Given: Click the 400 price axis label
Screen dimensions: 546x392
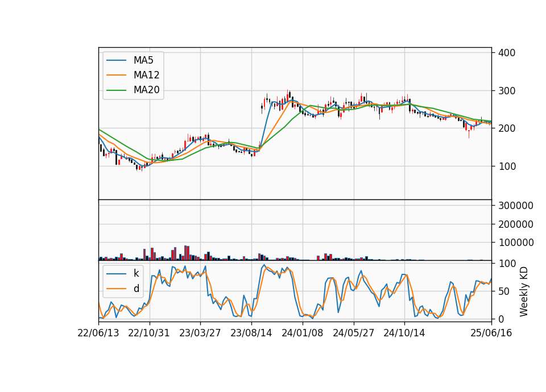Looking at the screenshot, I should [507, 53].
